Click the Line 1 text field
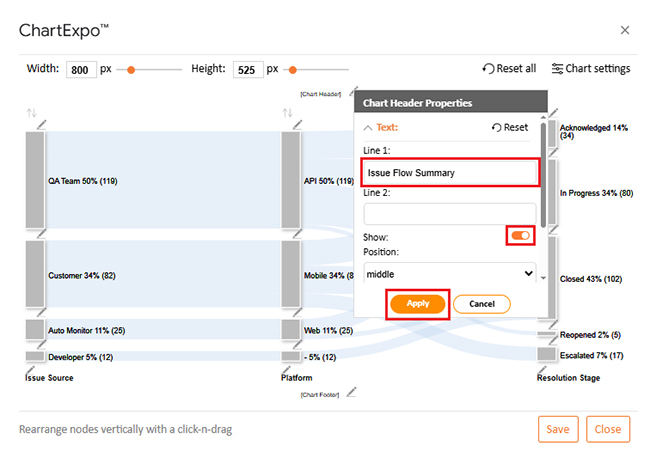Viewport: 650px width, 470px height. 450,172
